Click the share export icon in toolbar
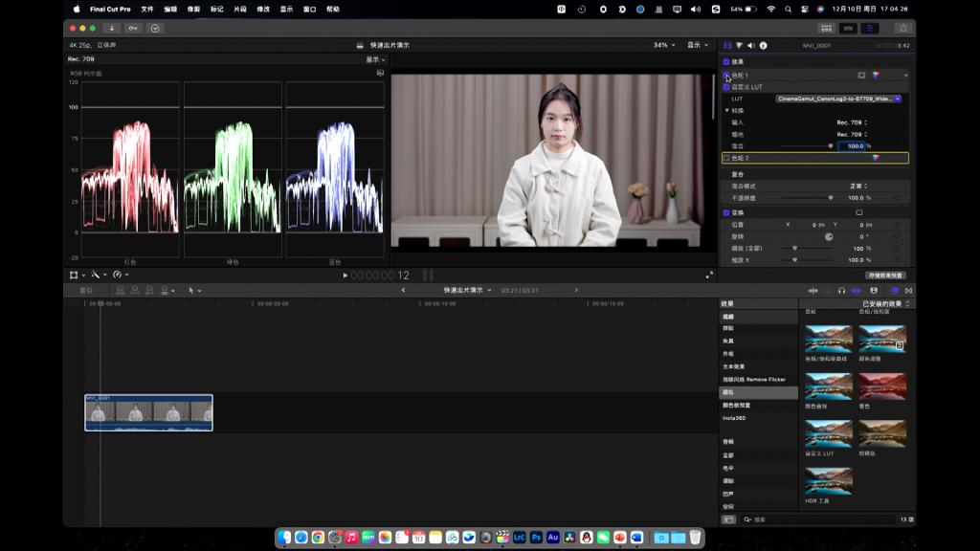Viewport: 980px width, 551px height. [902, 29]
